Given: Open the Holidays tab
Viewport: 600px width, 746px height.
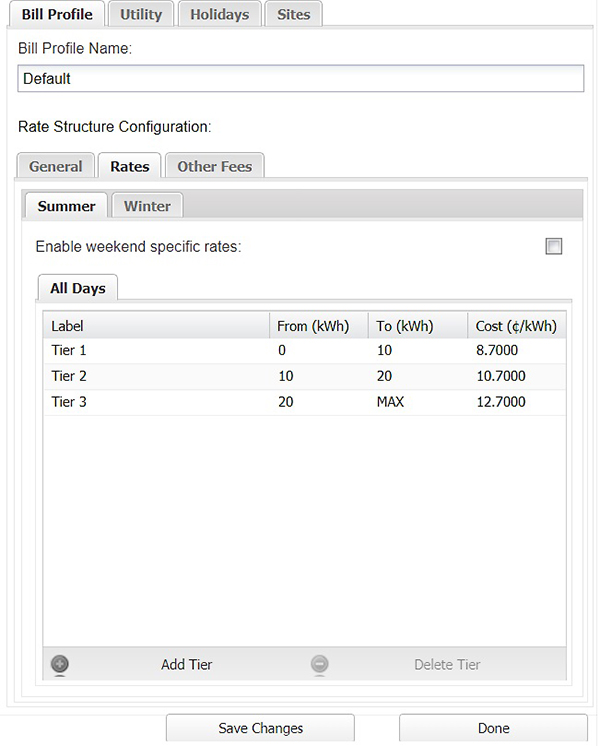Looking at the screenshot, I should point(220,14).
